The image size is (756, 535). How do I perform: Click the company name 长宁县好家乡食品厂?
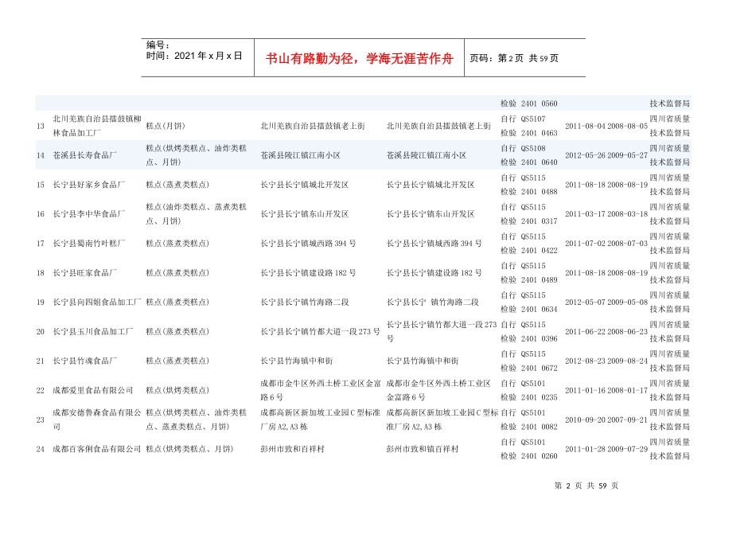88,185
